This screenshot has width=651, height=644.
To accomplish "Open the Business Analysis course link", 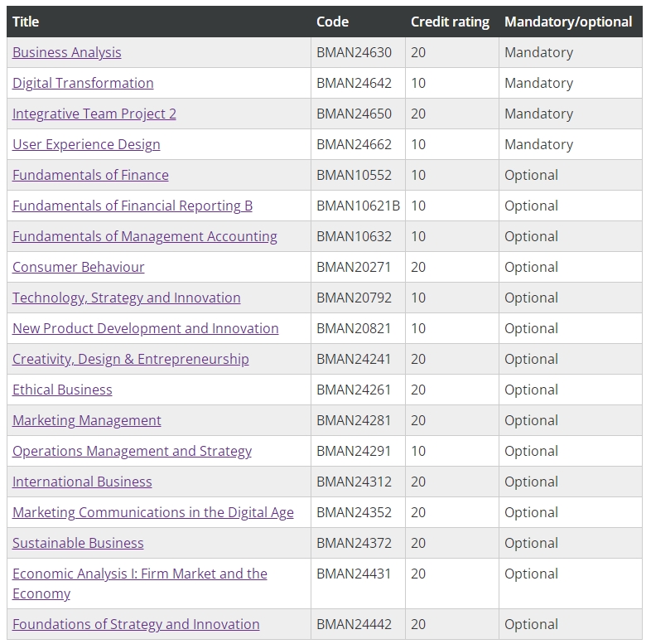I will tap(67, 52).
